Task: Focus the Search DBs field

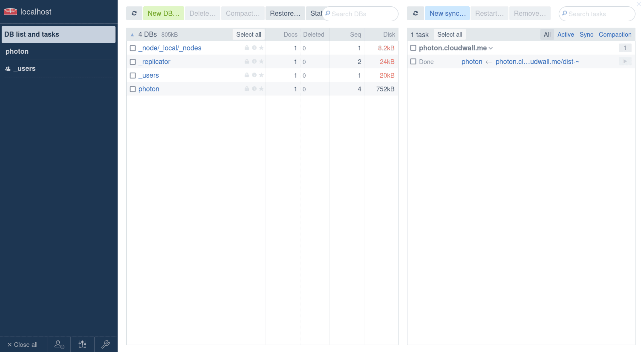Action: click(x=361, y=14)
